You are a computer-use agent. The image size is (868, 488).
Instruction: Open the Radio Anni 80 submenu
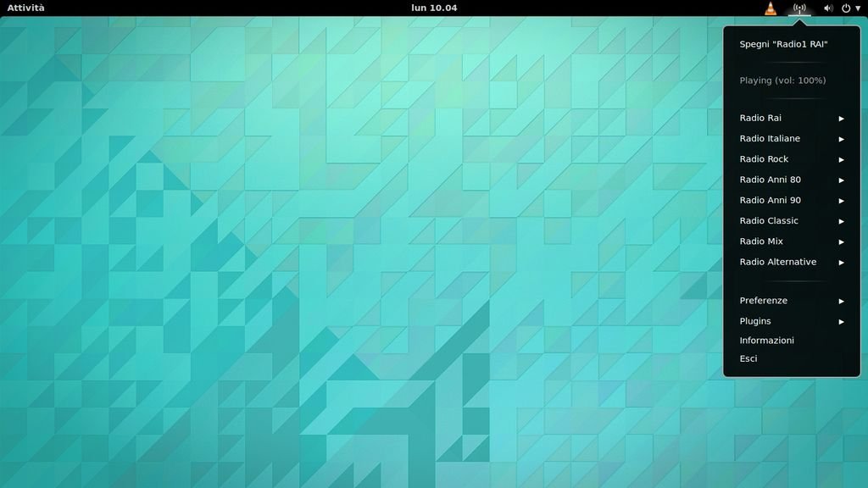coord(792,180)
